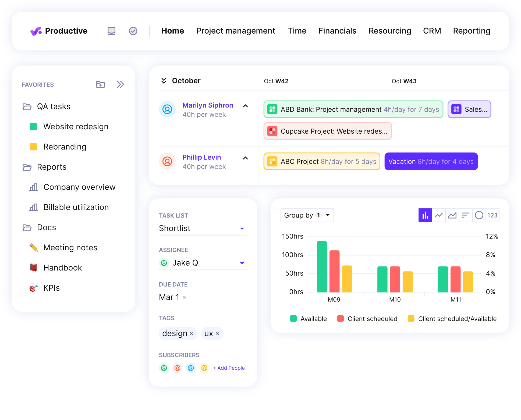The image size is (521, 420).
Task: Select the 123 number view icon
Action: point(492,215)
